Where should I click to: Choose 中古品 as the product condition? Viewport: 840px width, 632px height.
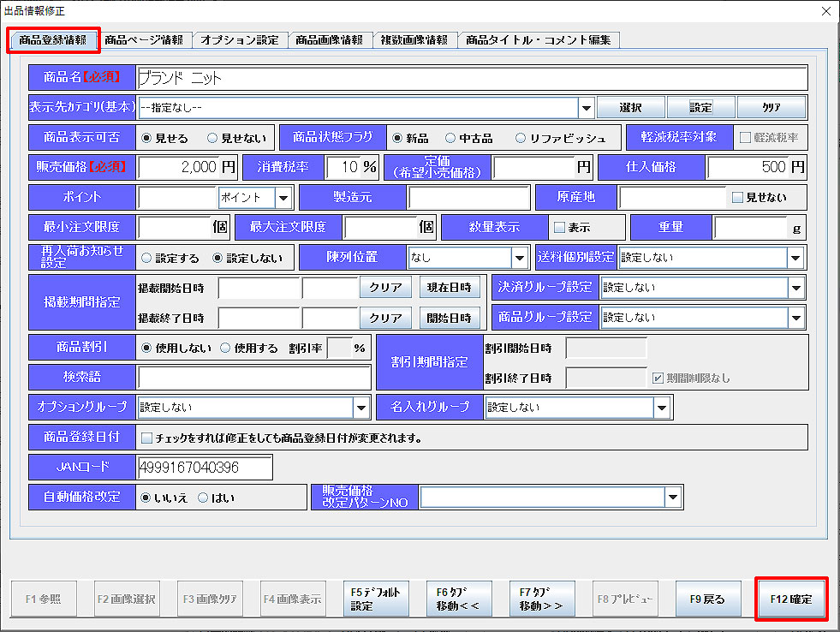tap(450, 138)
